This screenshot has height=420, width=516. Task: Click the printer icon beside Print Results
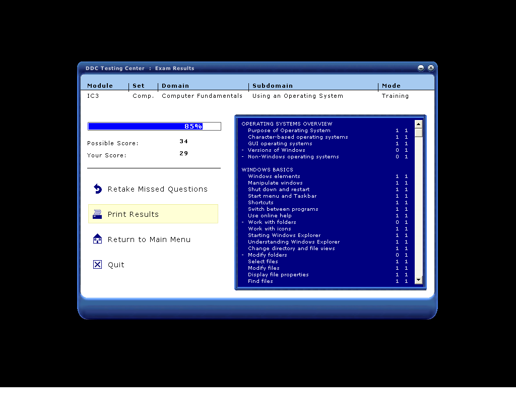click(x=97, y=214)
